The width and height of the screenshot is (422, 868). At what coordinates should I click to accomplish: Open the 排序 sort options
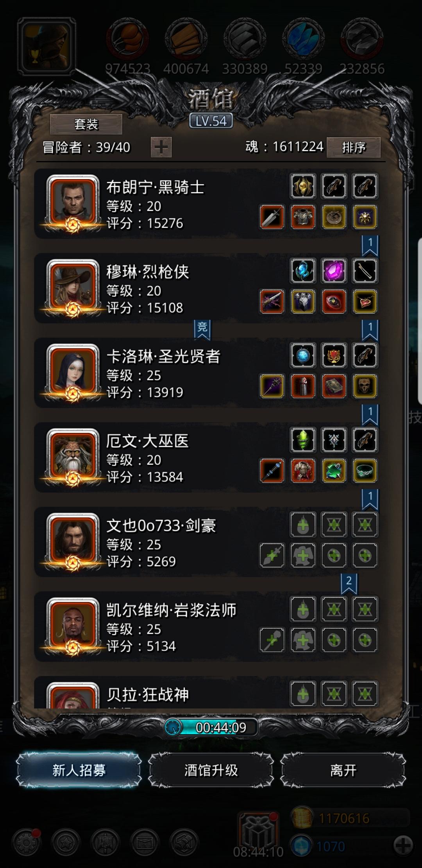[354, 147]
